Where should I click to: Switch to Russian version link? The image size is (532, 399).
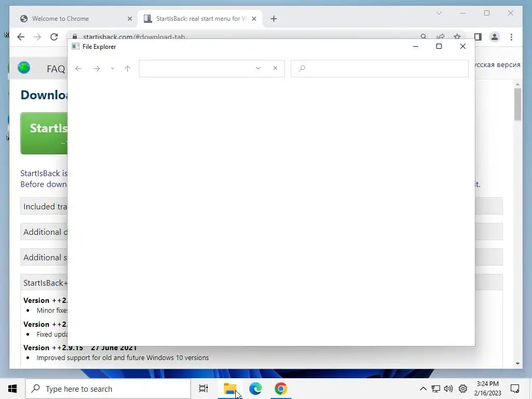point(498,65)
